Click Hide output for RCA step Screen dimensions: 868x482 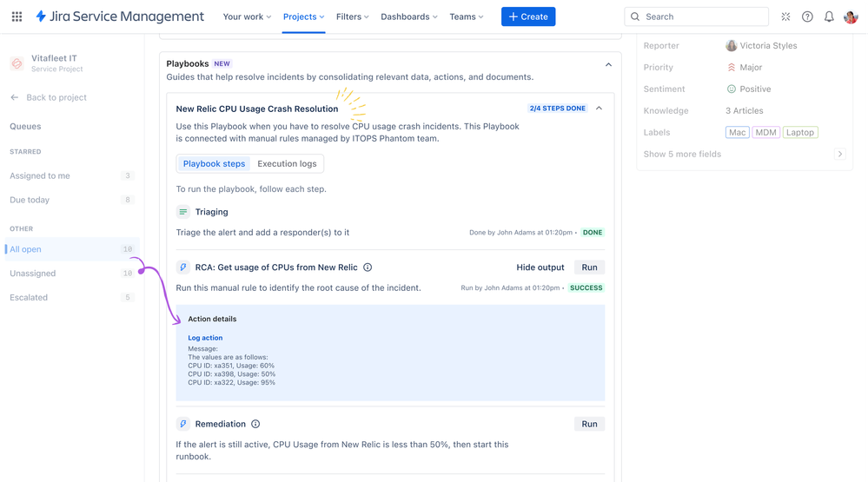click(540, 267)
